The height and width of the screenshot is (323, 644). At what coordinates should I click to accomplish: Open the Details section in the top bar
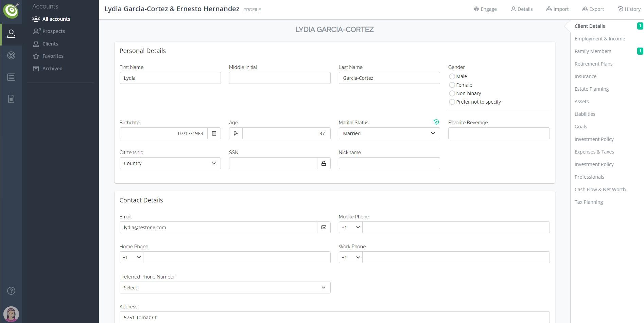pos(522,9)
